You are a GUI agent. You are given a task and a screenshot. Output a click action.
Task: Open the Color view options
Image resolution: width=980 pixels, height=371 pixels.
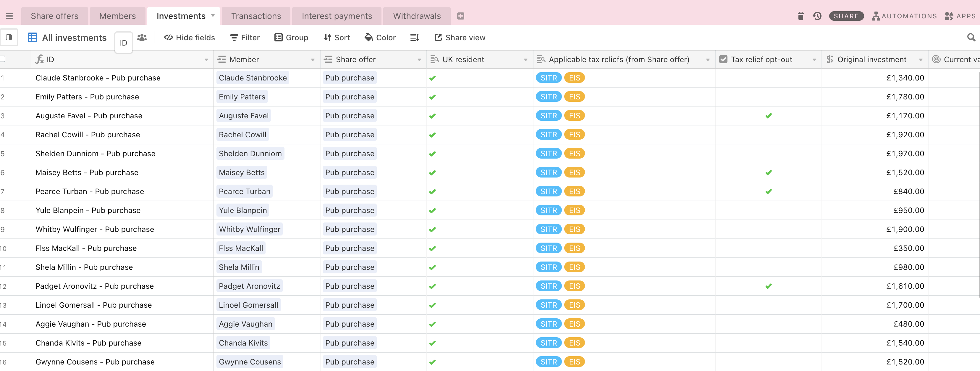click(380, 37)
